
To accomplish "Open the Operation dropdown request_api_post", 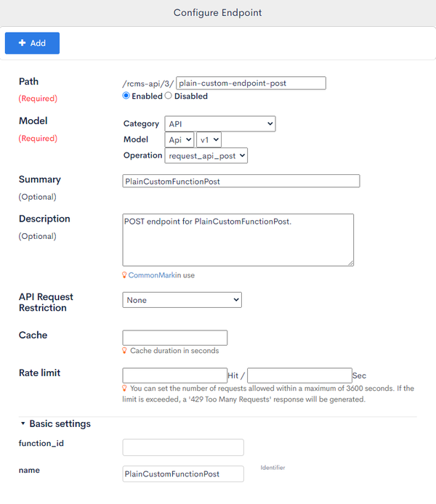I will pyautogui.click(x=206, y=155).
